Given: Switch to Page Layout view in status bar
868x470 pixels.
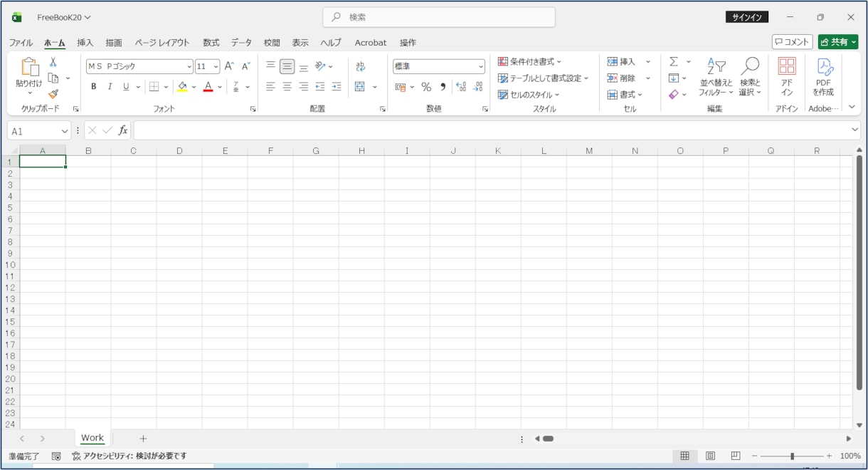Looking at the screenshot, I should click(x=710, y=456).
